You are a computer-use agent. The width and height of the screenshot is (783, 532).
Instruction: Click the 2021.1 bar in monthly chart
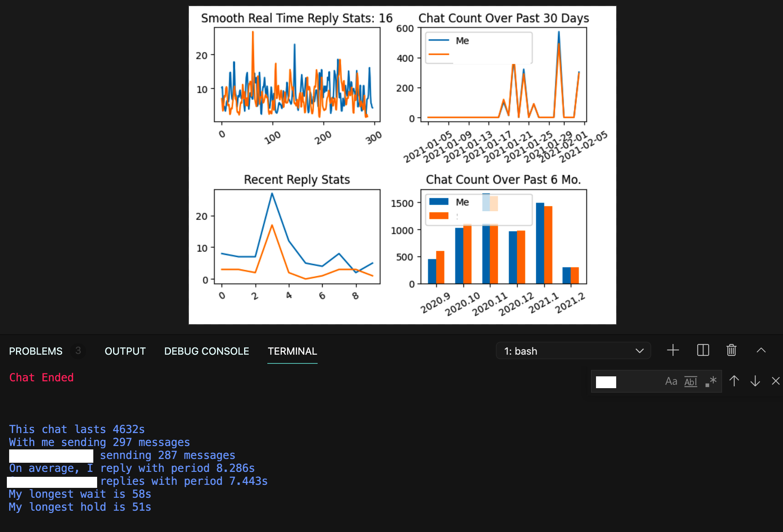540,244
